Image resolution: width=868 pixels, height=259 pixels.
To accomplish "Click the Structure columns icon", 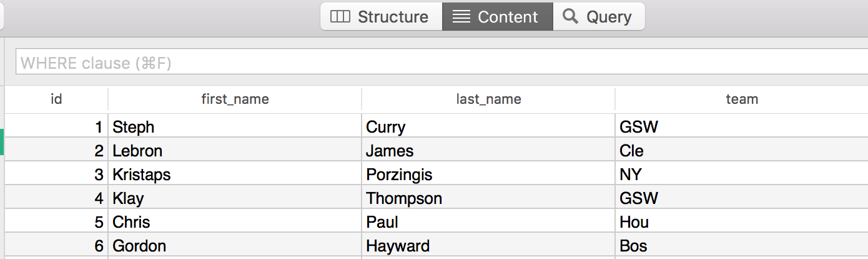I will [x=340, y=17].
